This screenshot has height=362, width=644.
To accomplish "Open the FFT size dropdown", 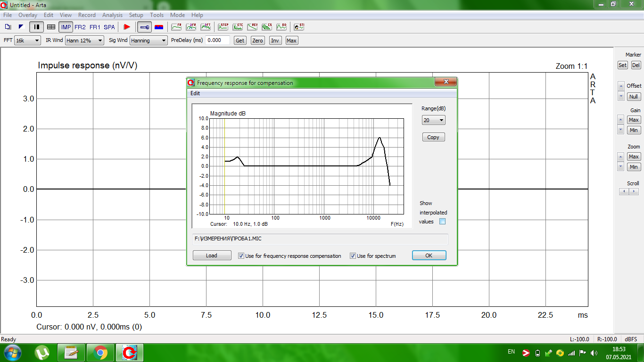I will point(27,41).
